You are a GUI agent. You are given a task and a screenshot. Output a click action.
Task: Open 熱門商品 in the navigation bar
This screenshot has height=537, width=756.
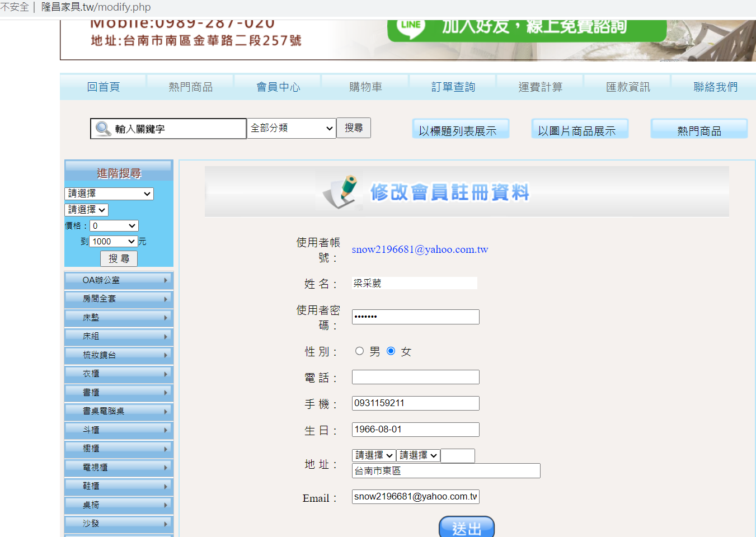point(191,87)
